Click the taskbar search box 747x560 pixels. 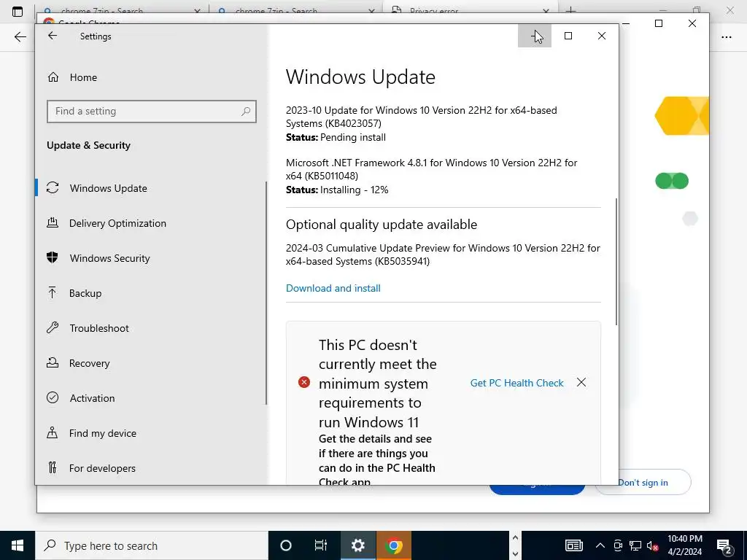pyautogui.click(x=152, y=545)
